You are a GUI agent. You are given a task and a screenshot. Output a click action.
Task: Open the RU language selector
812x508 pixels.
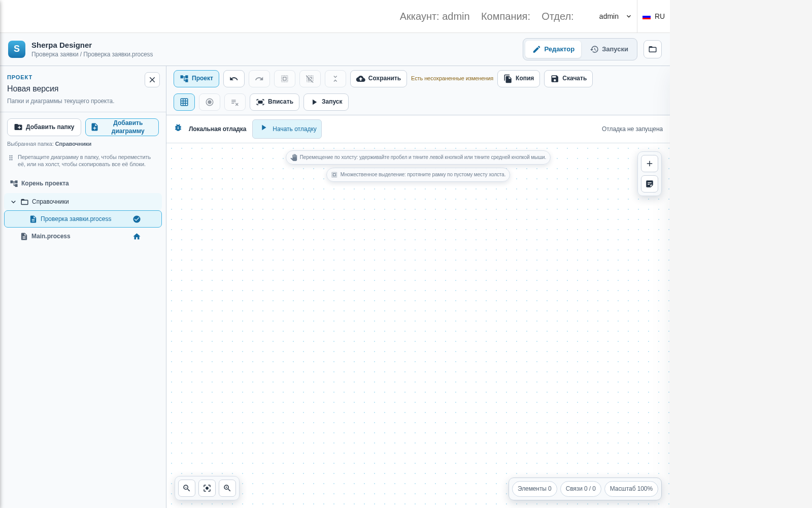pos(654,16)
